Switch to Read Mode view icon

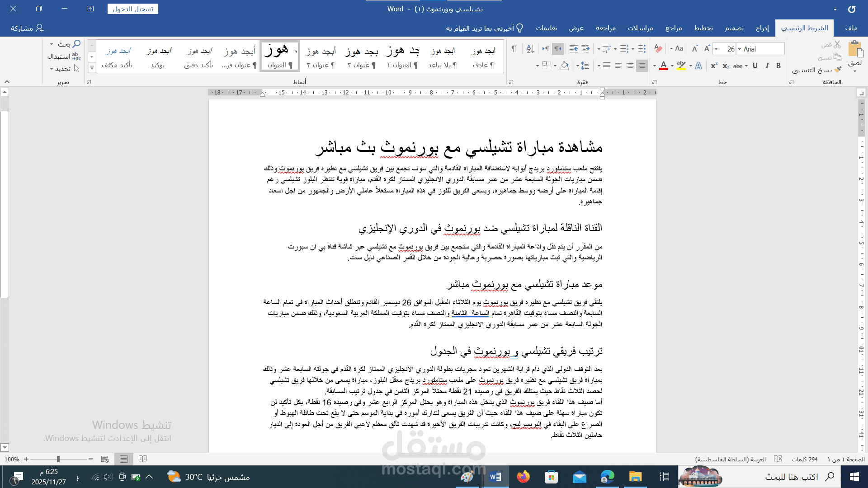pyautogui.click(x=143, y=459)
